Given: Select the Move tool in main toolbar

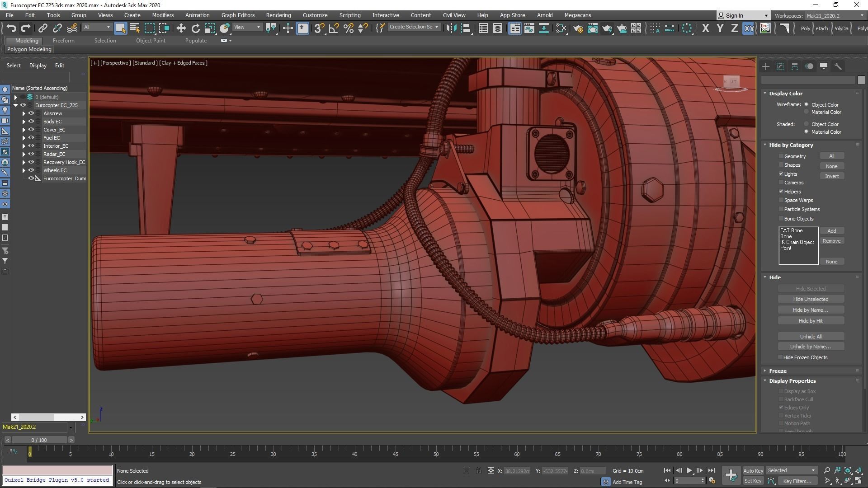Looking at the screenshot, I should pos(181,28).
